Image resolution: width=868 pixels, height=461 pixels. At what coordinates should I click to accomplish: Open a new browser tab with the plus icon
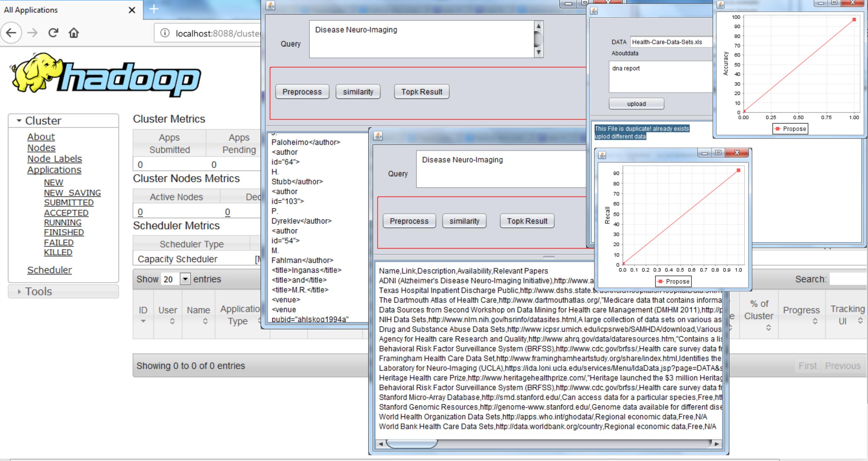point(154,9)
